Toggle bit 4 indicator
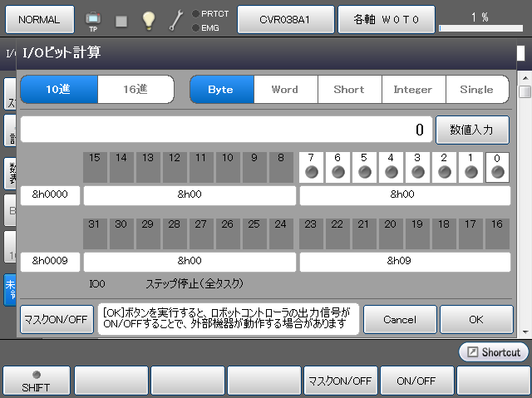This screenshot has height=398, width=532. click(391, 172)
